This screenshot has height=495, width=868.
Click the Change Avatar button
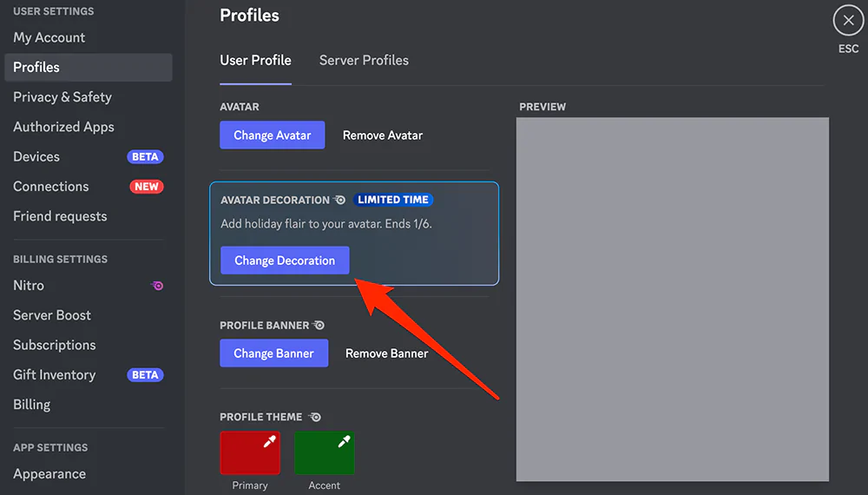click(x=273, y=135)
